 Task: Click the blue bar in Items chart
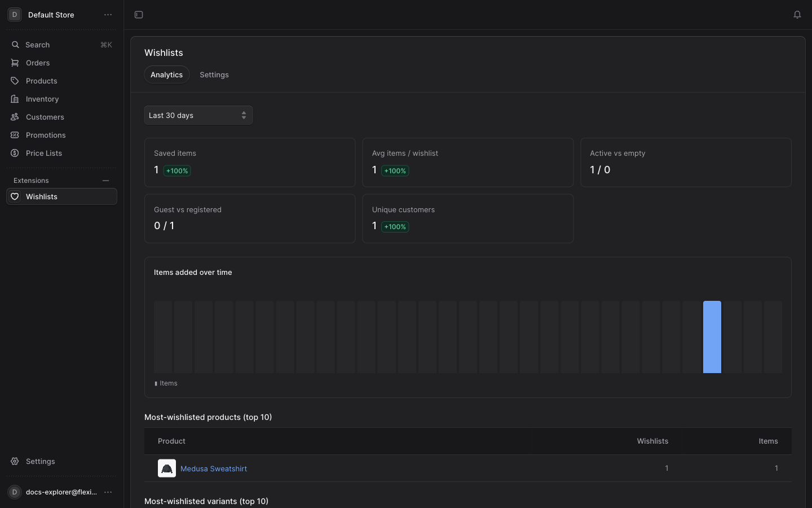[x=712, y=337]
